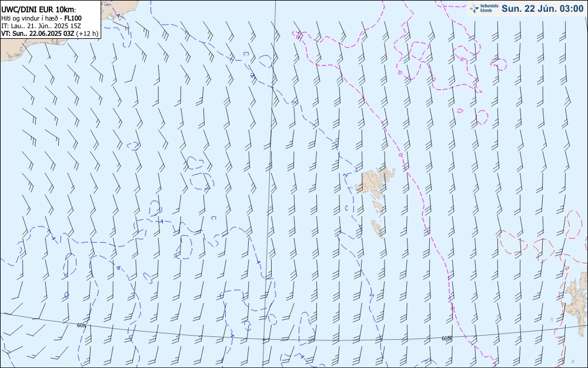Click the 'IT: Lau.. 21. Jún.. 2025 15Z' line
The width and height of the screenshot is (588, 368).
click(41, 26)
